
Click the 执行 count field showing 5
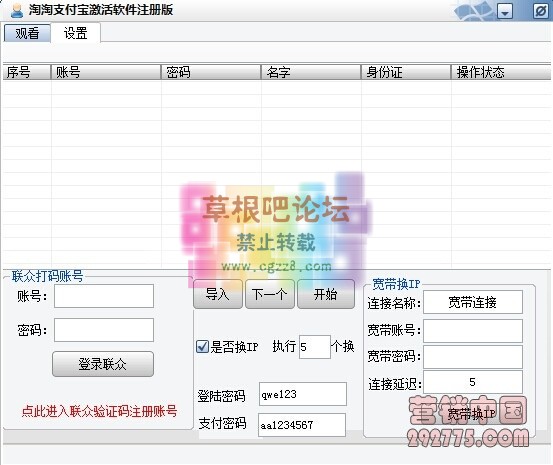pos(315,347)
